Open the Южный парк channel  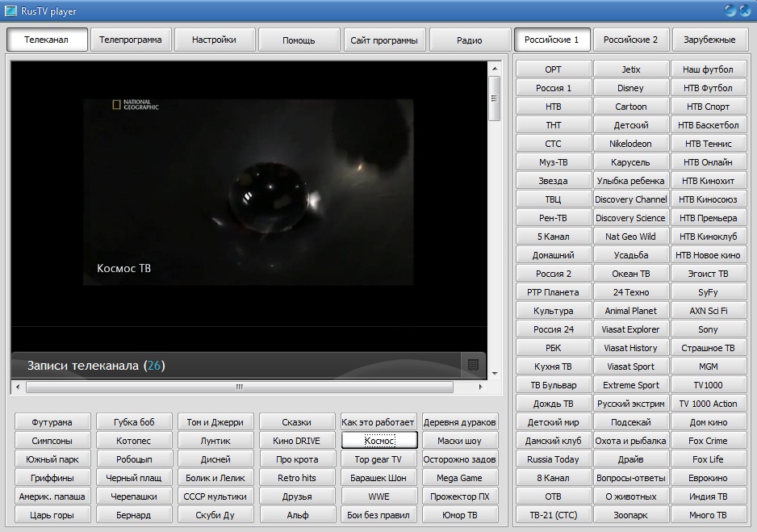(x=52, y=459)
